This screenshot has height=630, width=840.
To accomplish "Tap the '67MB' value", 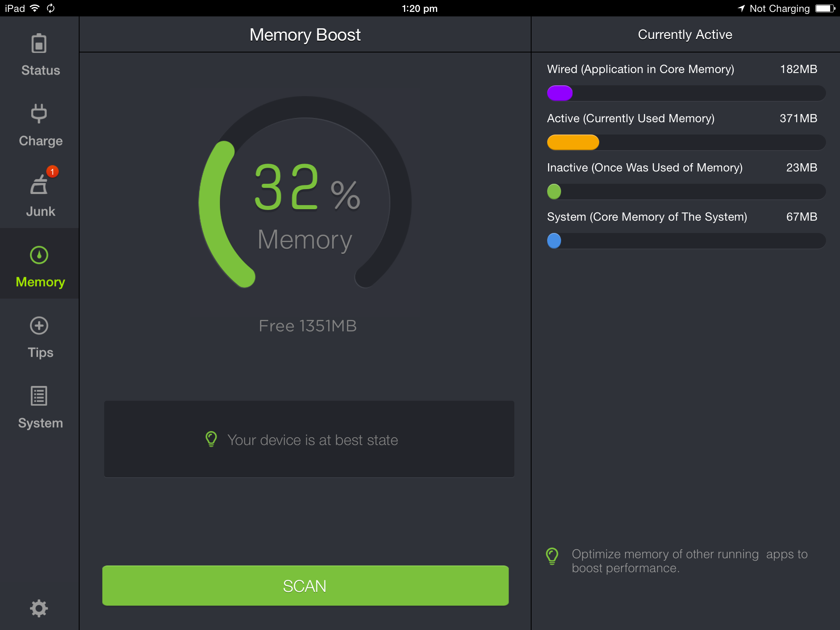I will (x=802, y=217).
